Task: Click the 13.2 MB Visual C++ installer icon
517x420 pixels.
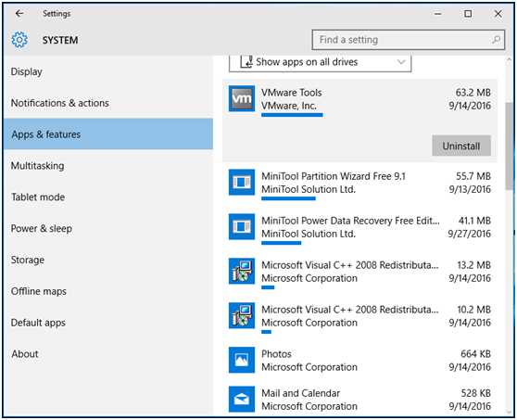Action: (242, 272)
